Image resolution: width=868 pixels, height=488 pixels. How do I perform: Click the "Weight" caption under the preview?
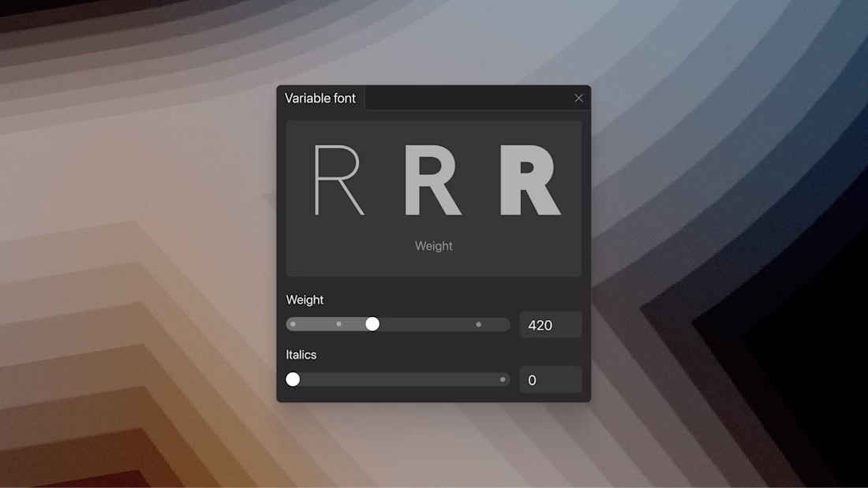pos(433,246)
